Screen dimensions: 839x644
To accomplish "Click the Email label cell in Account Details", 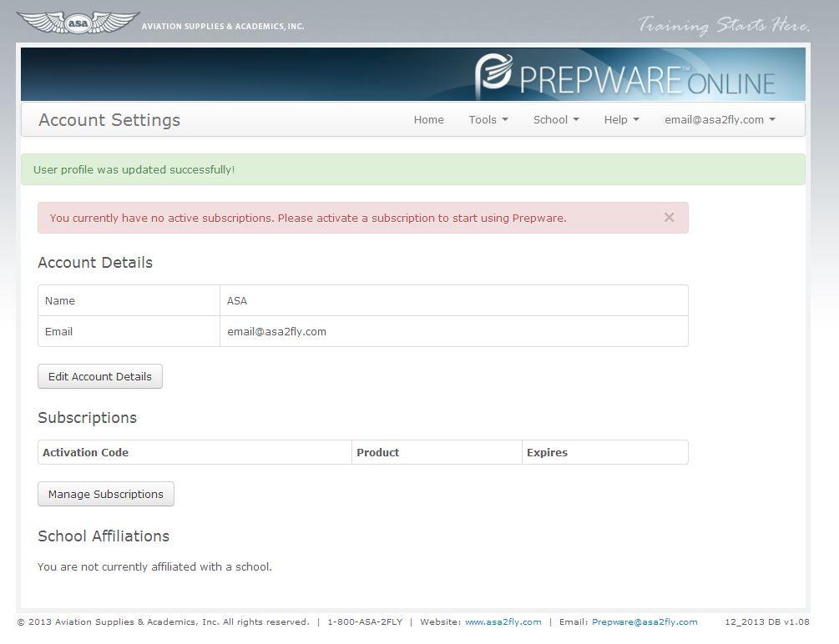I will tap(129, 332).
